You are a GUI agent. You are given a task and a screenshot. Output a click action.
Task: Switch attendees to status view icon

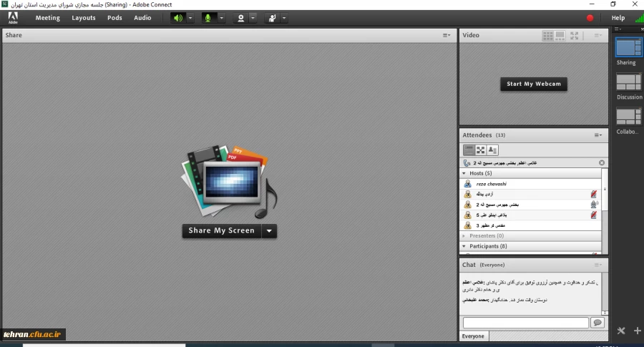coord(493,150)
